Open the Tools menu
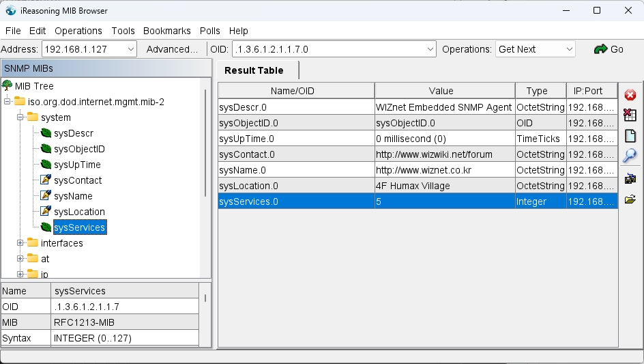Viewport: 644px width, 364px height. click(123, 31)
